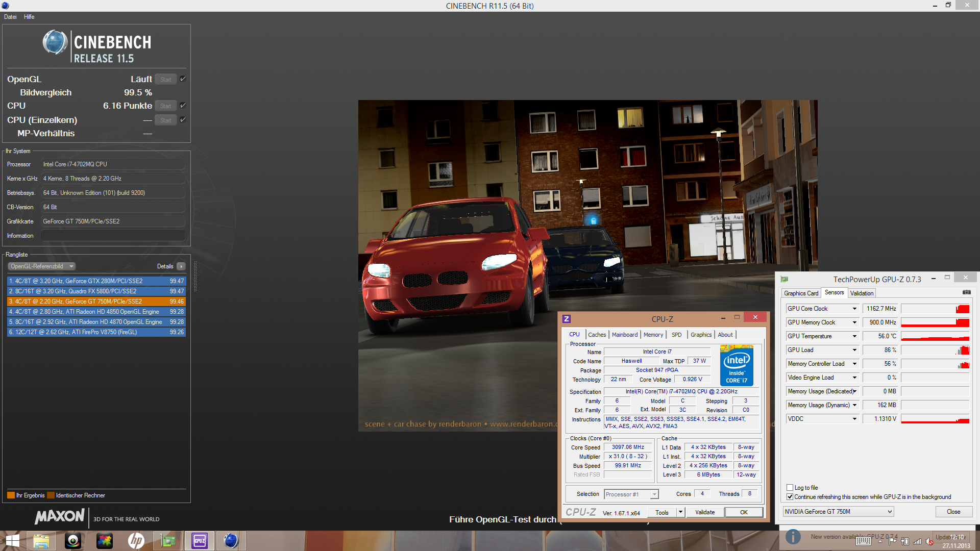Open the network signal tray icon
This screenshot has width=980, height=551.
point(917,541)
